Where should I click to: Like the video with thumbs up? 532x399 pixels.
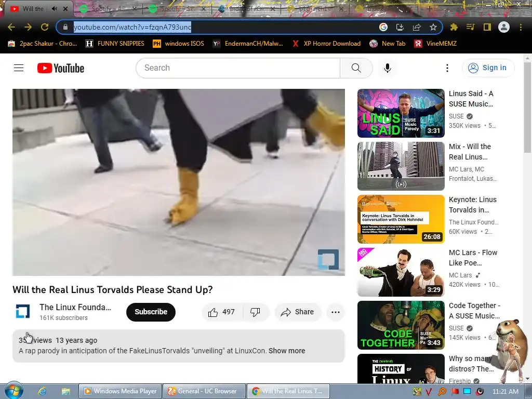222,312
